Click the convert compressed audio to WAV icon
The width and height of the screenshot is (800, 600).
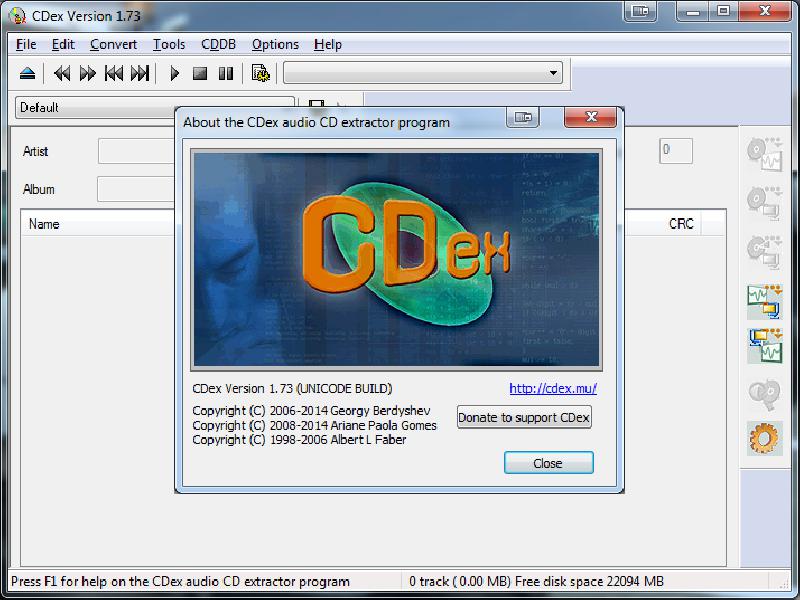[764, 345]
